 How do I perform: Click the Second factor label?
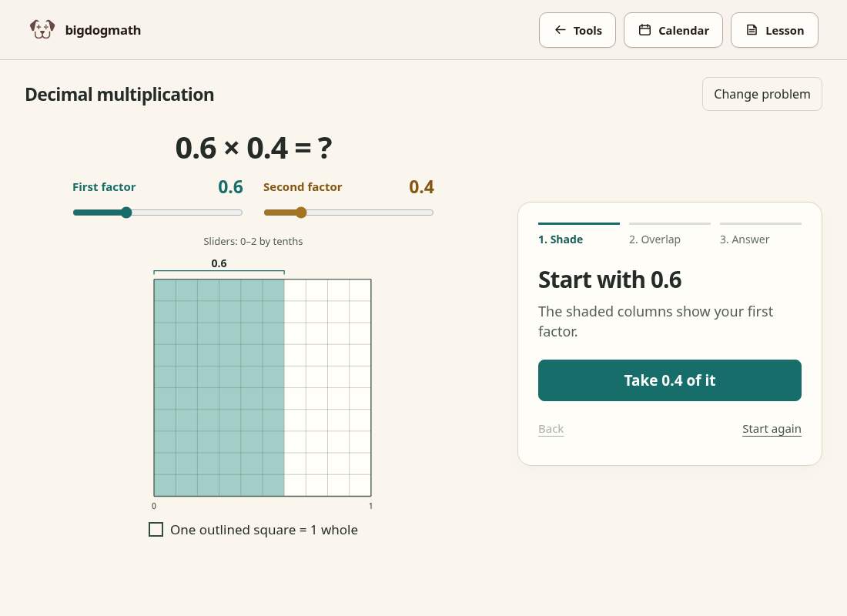303,187
